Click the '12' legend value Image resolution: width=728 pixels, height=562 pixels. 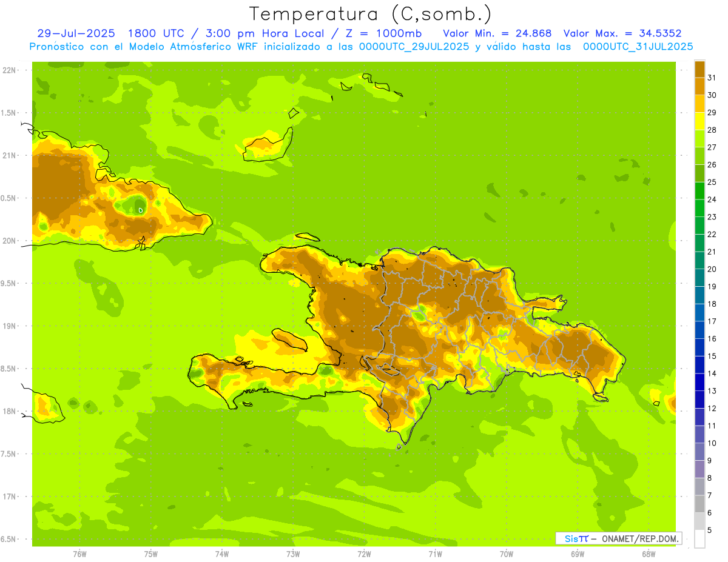click(712, 408)
